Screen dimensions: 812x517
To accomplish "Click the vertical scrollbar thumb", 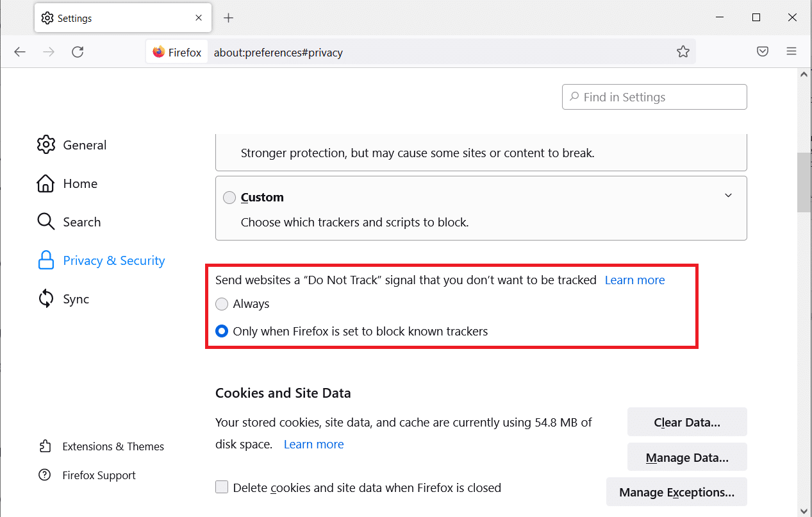I will 804,182.
